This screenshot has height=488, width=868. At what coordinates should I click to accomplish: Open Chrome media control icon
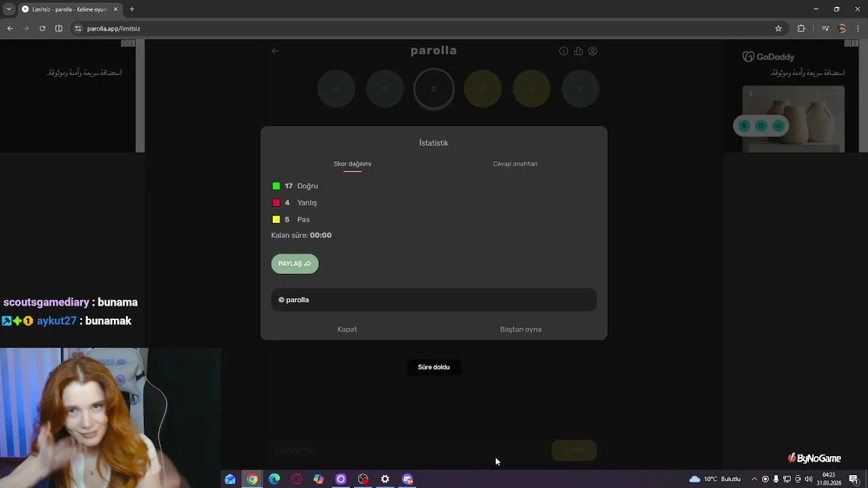point(825,28)
